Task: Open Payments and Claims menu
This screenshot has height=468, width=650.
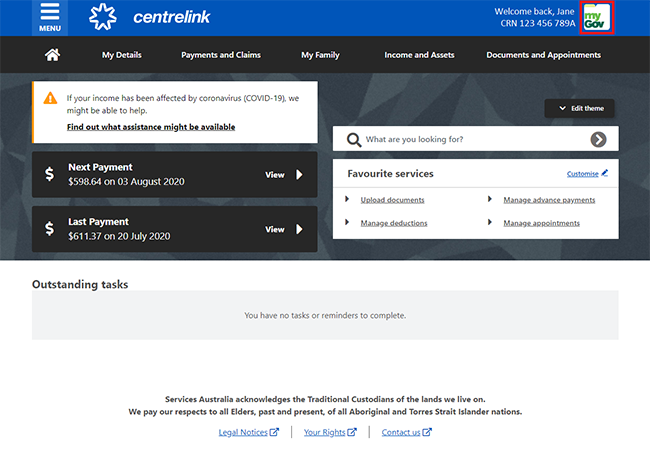Action: tap(221, 55)
